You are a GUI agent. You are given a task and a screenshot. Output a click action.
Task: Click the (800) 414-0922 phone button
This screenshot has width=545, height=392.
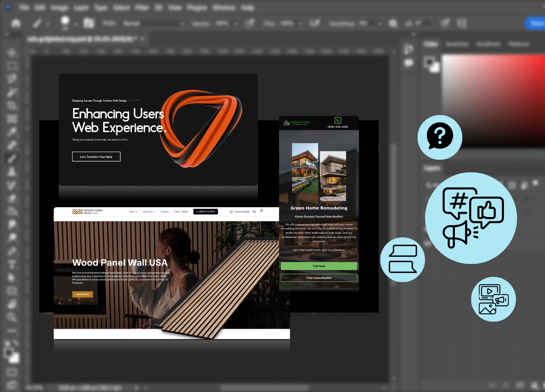(x=206, y=211)
